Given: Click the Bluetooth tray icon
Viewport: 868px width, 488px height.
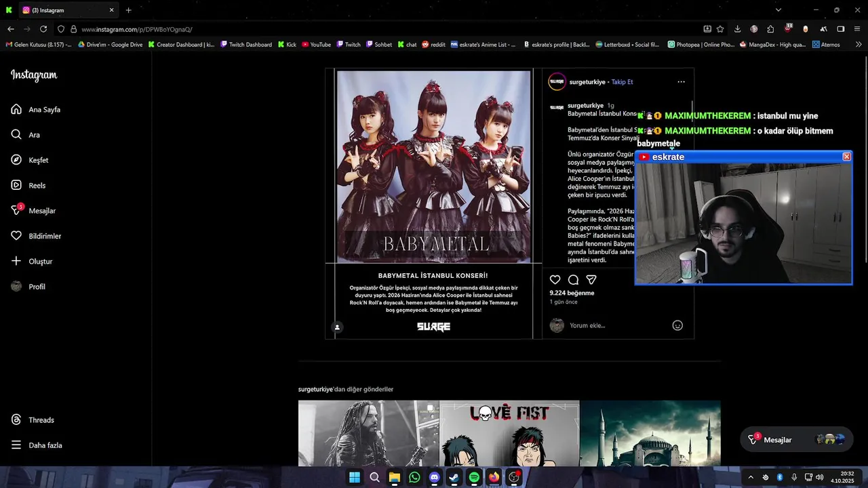Looking at the screenshot, I should pos(780,477).
